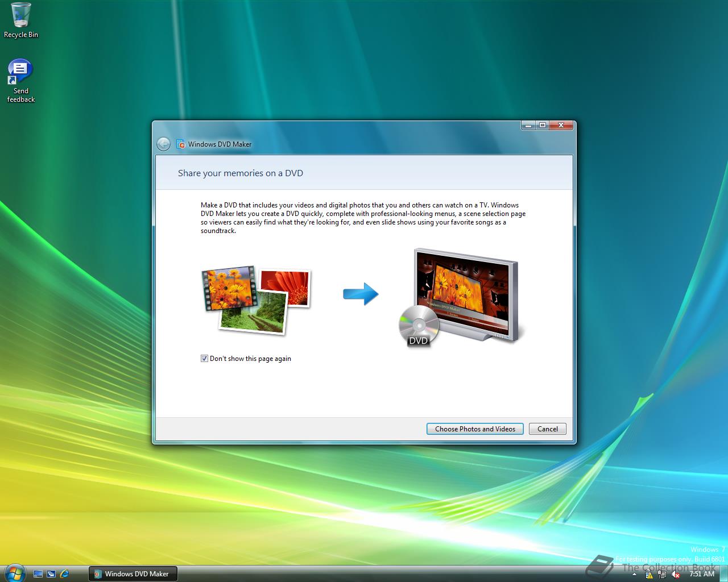Click the muted volume tray icon
Viewport: 728px width, 582px height.
click(676, 575)
